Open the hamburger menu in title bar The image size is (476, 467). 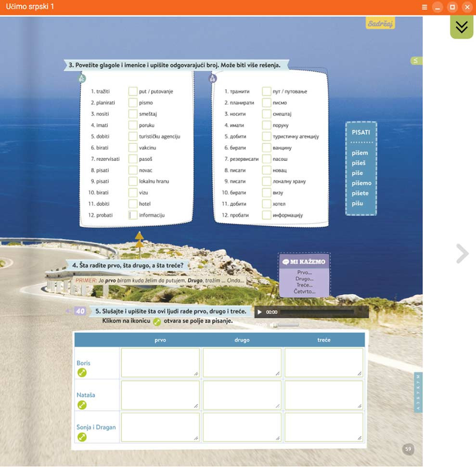tap(424, 7)
